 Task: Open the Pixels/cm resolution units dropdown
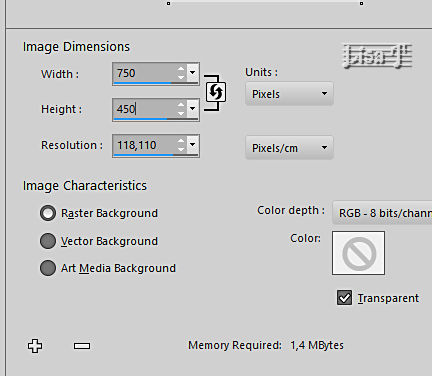pyautogui.click(x=289, y=148)
